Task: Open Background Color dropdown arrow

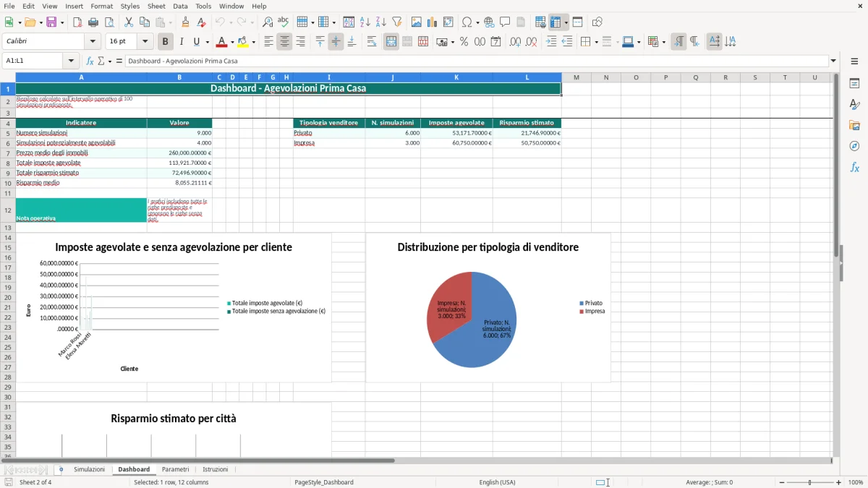Action: point(254,42)
